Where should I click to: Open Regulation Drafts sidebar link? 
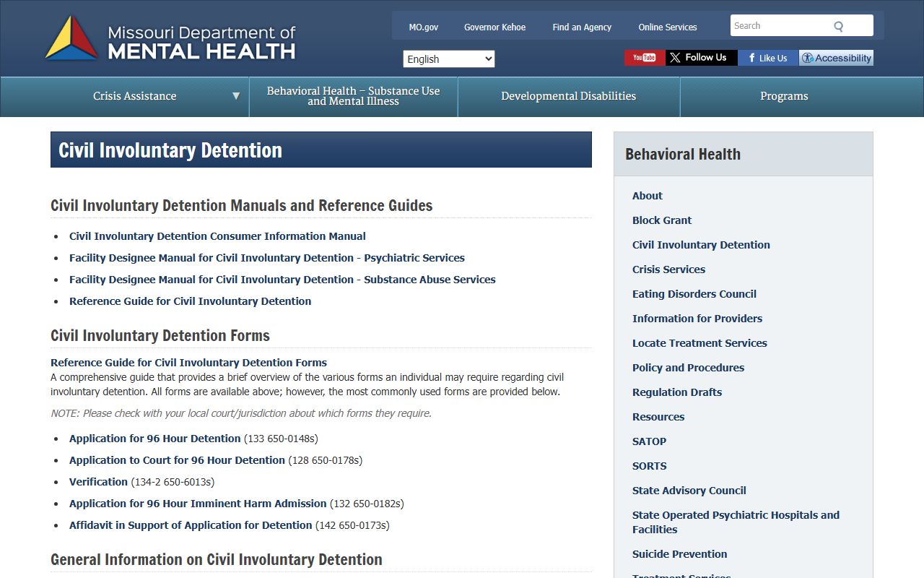pos(677,392)
